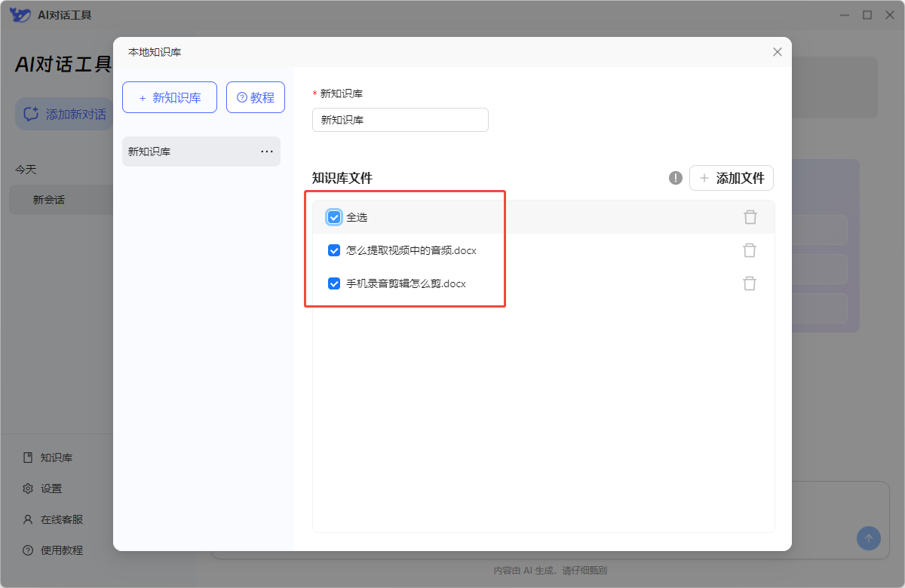
Task: Click the AI对话工具 whale logo icon
Action: (x=20, y=14)
